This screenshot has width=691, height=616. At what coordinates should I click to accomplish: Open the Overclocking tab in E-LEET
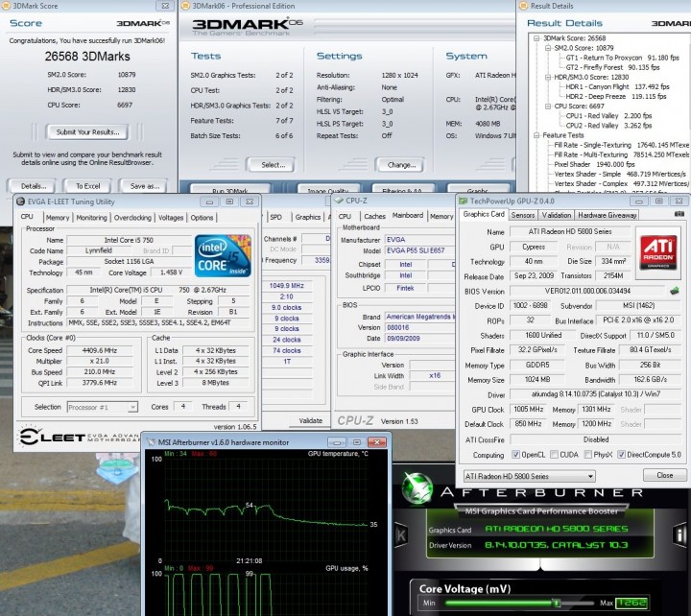point(132,218)
